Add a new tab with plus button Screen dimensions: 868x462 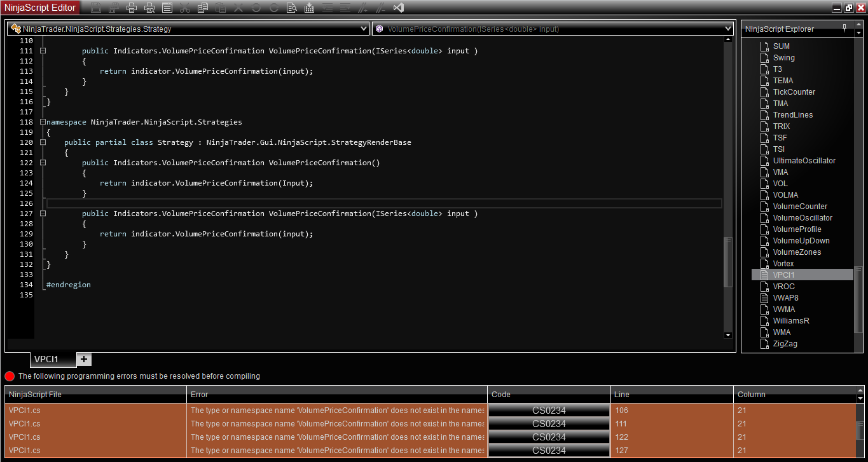(x=85, y=359)
